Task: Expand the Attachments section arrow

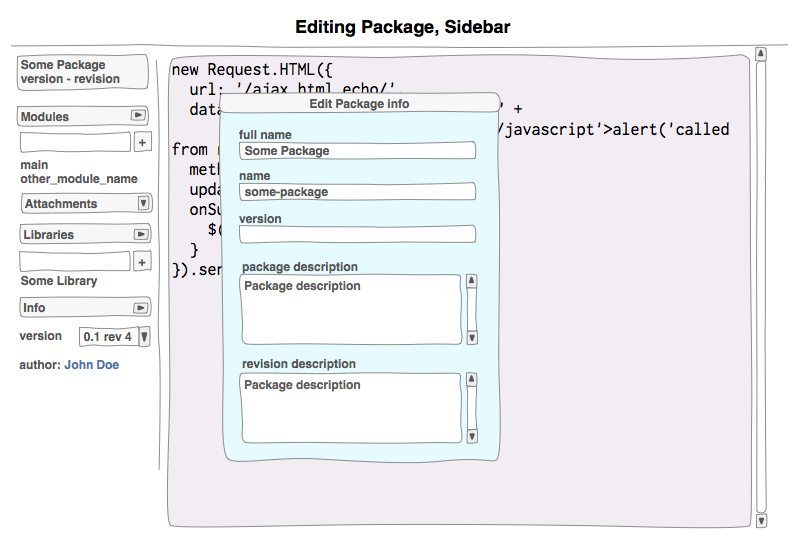Action: point(144,203)
